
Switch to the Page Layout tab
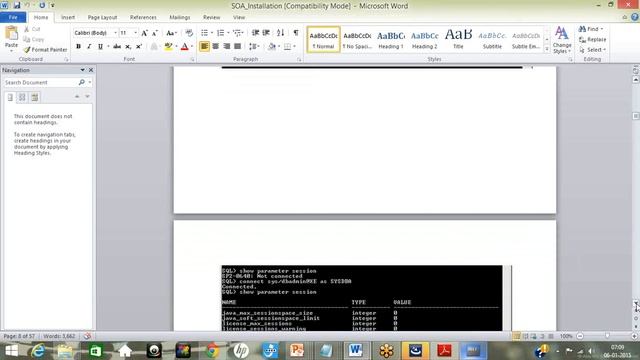point(102,18)
